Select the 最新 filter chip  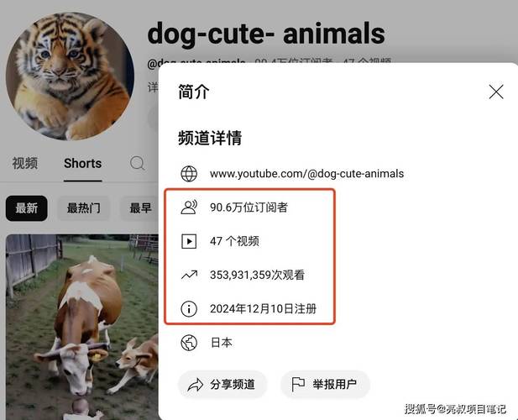click(x=26, y=208)
